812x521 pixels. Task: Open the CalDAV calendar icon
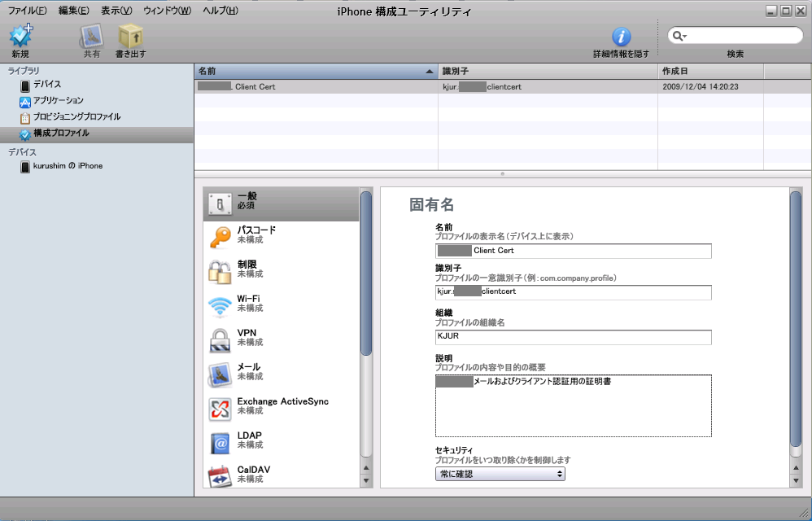click(220, 477)
